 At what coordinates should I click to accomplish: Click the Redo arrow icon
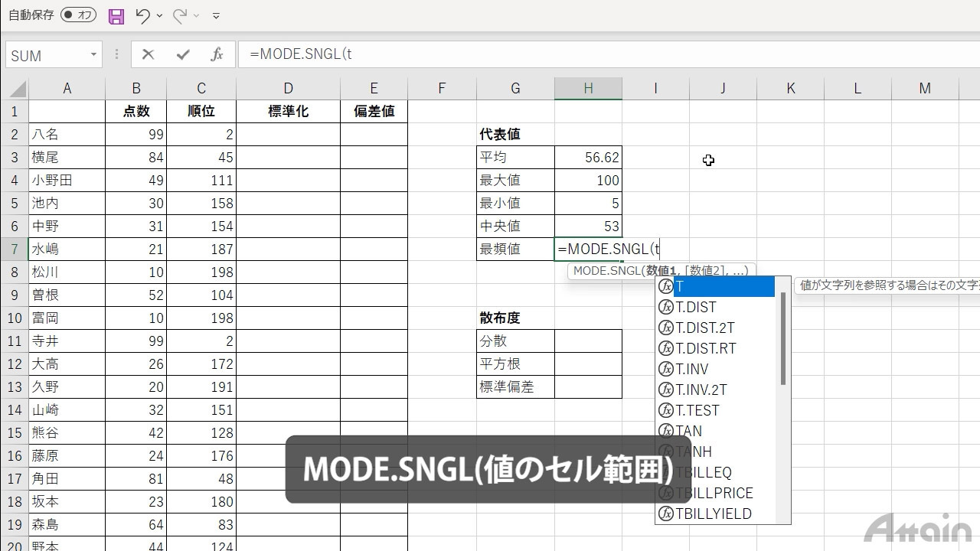point(181,15)
